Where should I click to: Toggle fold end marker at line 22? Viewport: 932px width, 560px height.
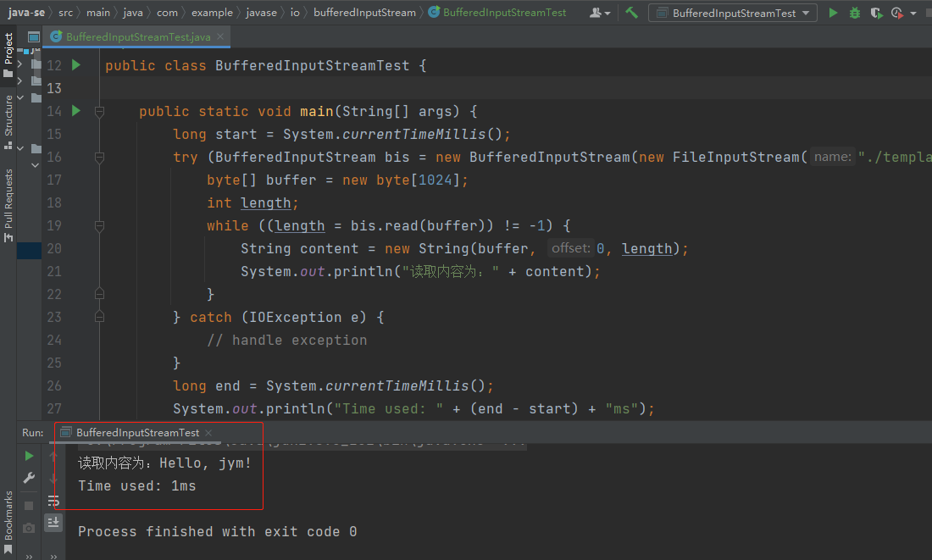(99, 294)
